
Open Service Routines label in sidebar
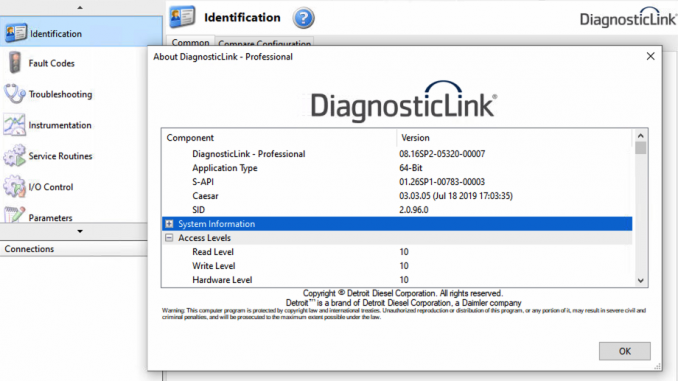pyautogui.click(x=61, y=156)
